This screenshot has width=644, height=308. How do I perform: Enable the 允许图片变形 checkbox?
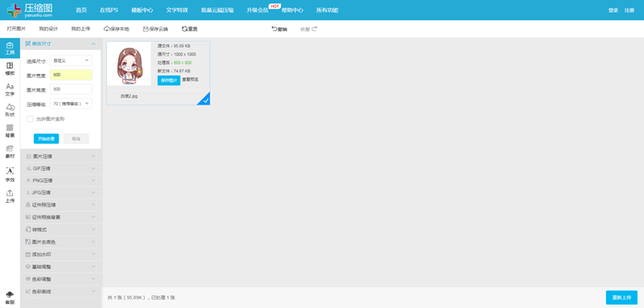(x=30, y=119)
